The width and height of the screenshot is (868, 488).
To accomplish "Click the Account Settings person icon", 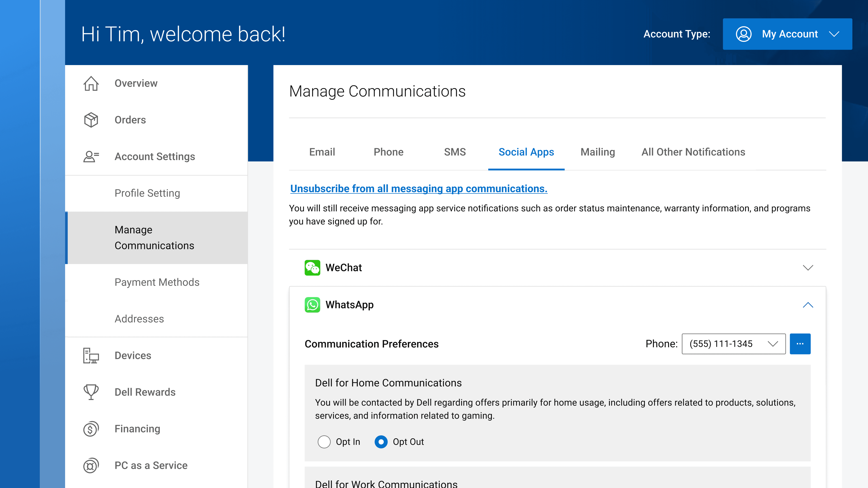I will coord(91,157).
